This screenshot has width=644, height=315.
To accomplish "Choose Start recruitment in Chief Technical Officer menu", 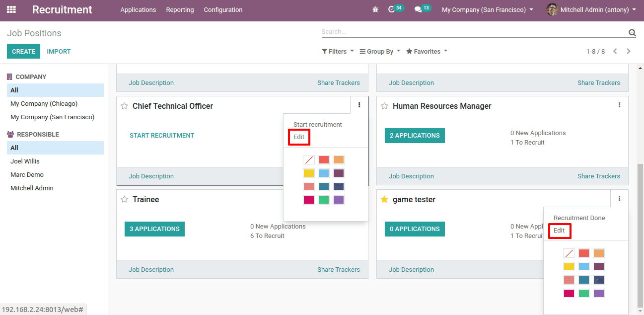I will (318, 125).
